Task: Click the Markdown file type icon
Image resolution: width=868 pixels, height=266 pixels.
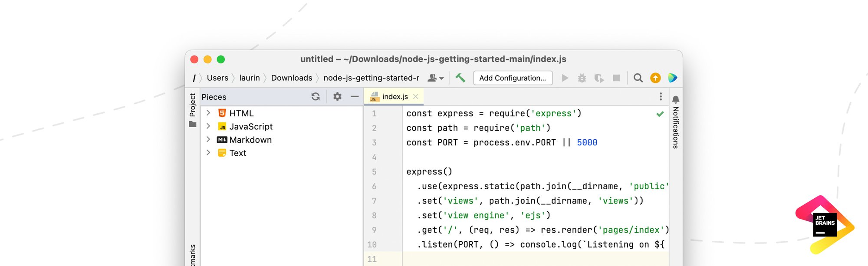Action: pos(222,140)
